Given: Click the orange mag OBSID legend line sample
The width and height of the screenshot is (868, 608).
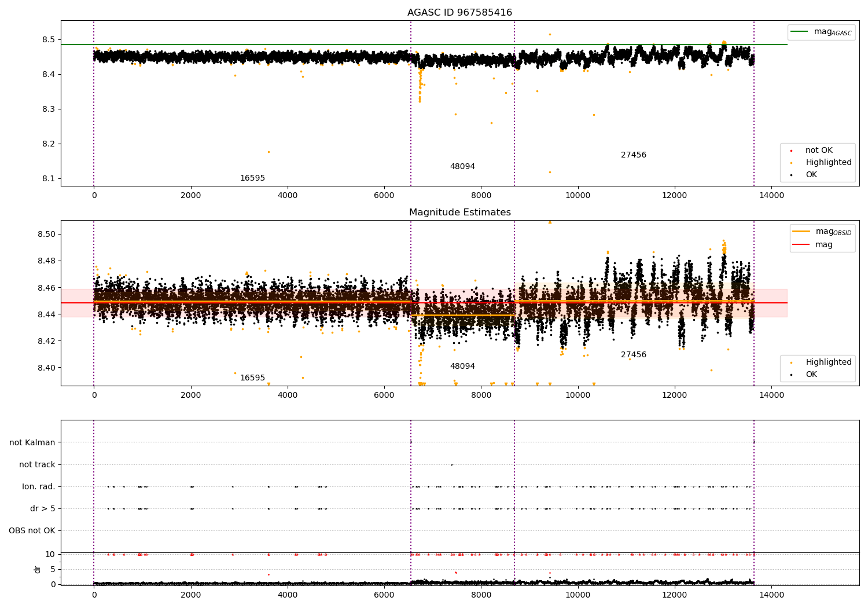Looking at the screenshot, I should [x=801, y=232].
